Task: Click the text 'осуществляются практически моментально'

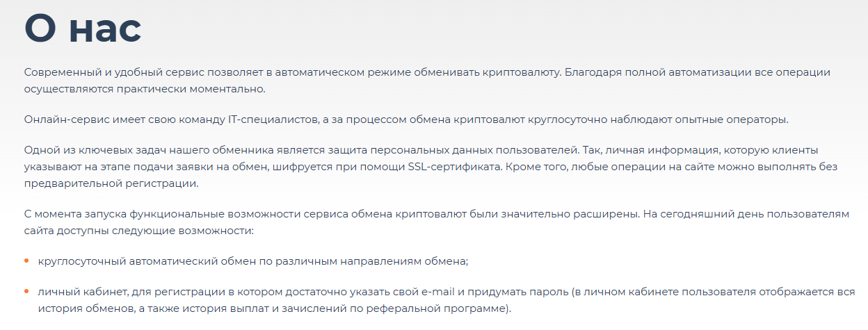Action: point(144,89)
